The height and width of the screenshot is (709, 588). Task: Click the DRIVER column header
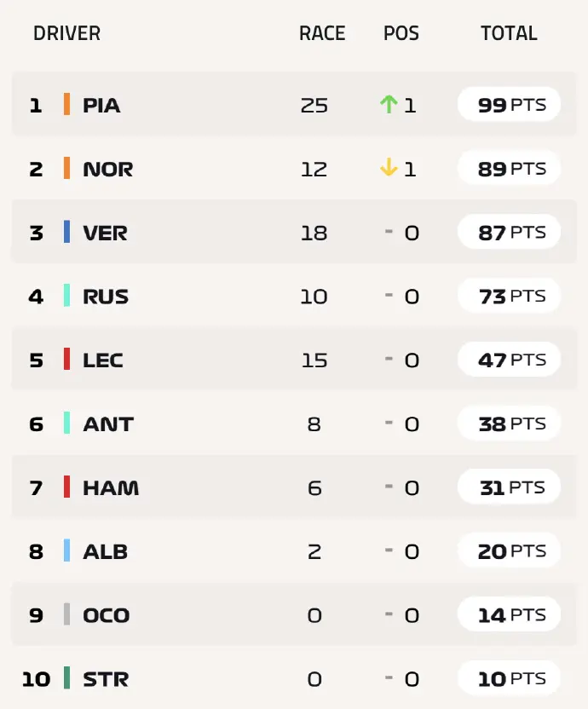67,33
